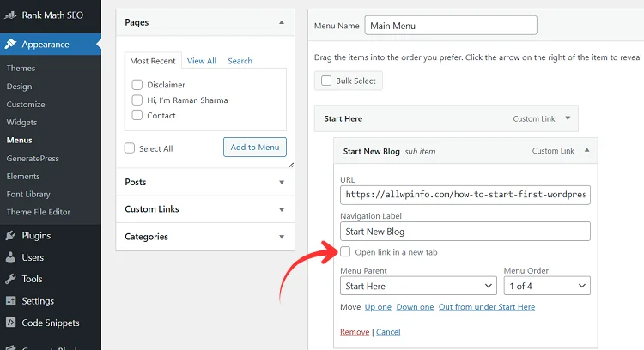The image size is (644, 350).
Task: Open Customize in the sidebar
Action: (26, 104)
